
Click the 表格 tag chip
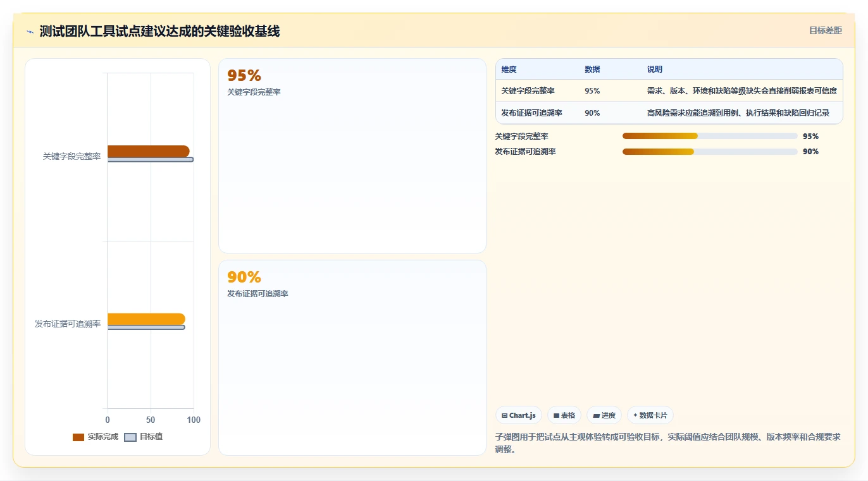tap(564, 415)
